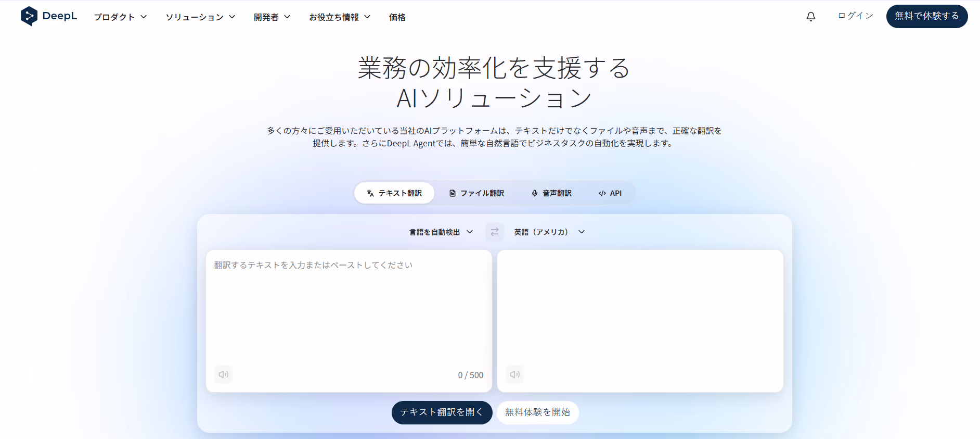980x439 pixels.
Task: Open the 価格 pricing page
Action: [397, 17]
